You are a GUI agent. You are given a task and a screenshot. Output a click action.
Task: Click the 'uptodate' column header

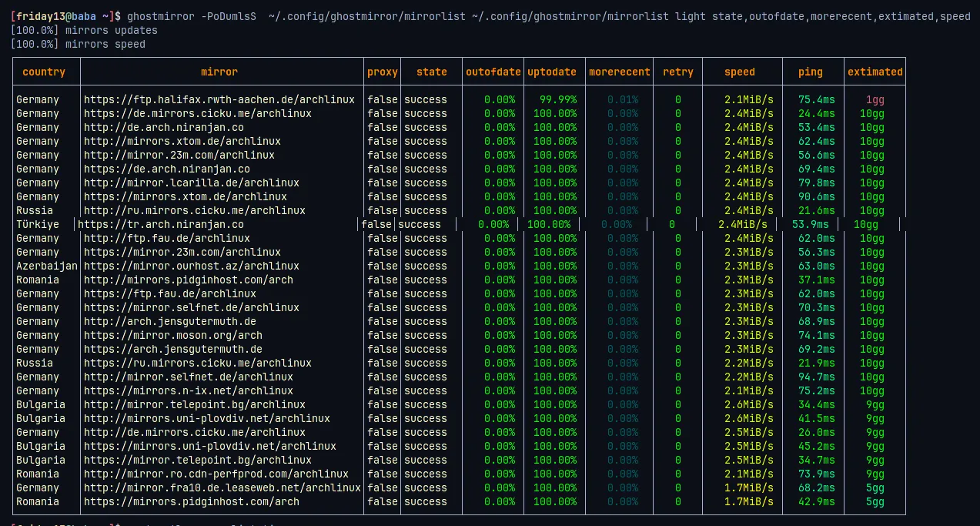[x=552, y=72]
